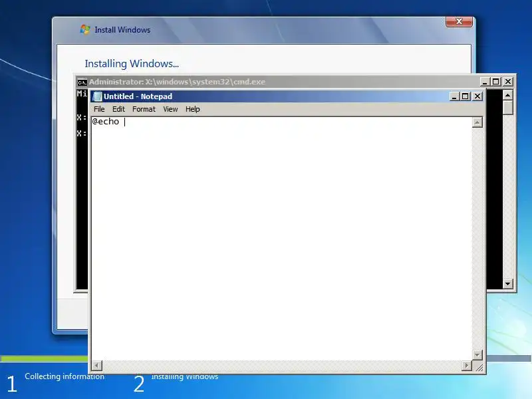The height and width of the screenshot is (399, 532).
Task: Close the Untitled Notepad window
Action: click(477, 96)
